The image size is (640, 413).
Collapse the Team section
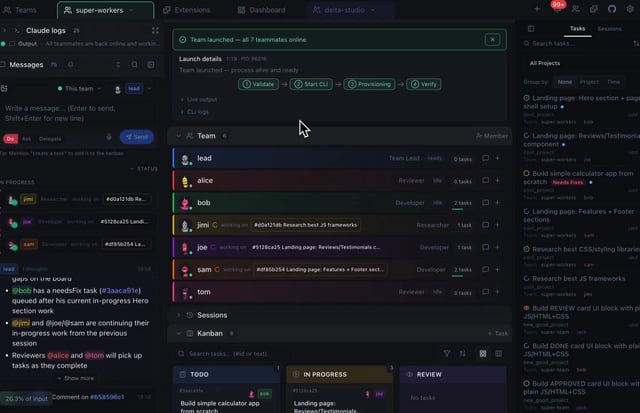point(178,135)
